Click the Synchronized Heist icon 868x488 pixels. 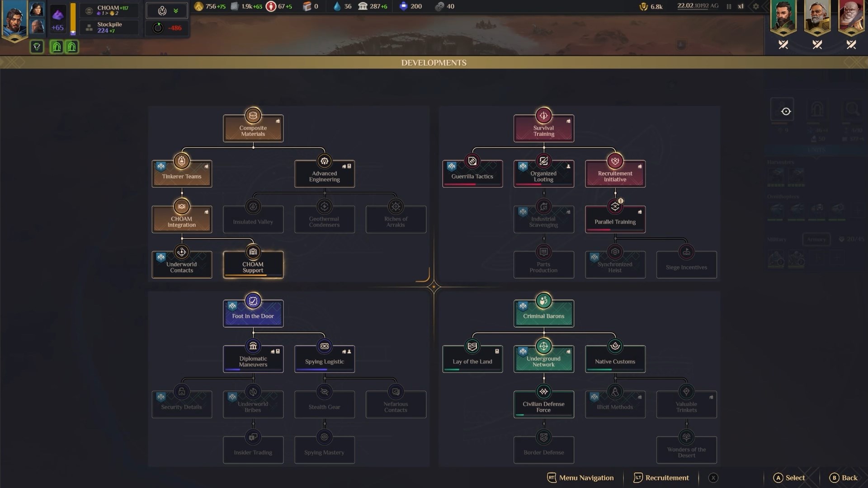[615, 252]
